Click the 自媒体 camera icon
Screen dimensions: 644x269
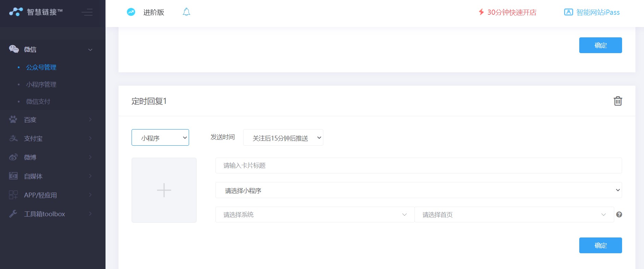click(x=13, y=176)
